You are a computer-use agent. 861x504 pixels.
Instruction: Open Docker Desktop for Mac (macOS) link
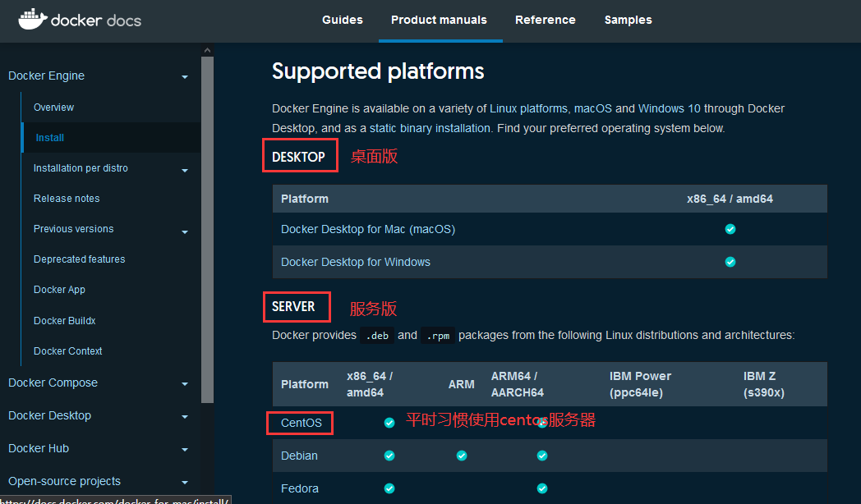click(368, 229)
